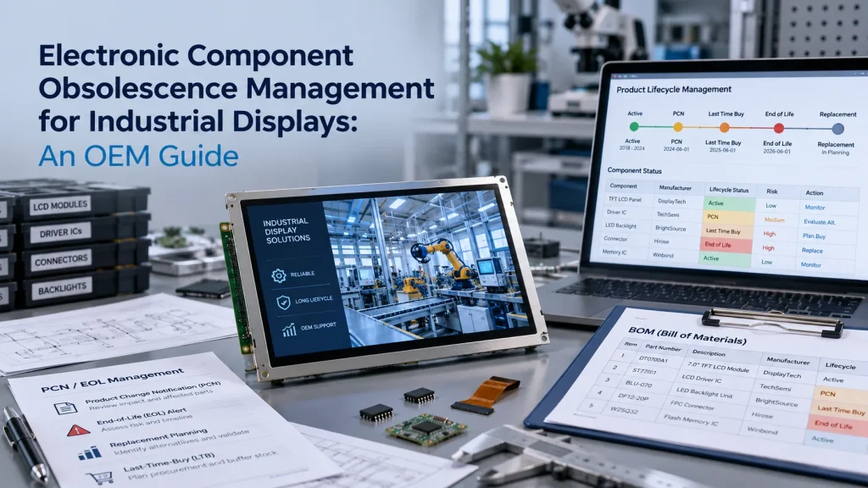Click part number BLU-070 in the BOM
The height and width of the screenshot is (488, 868).
(x=638, y=384)
